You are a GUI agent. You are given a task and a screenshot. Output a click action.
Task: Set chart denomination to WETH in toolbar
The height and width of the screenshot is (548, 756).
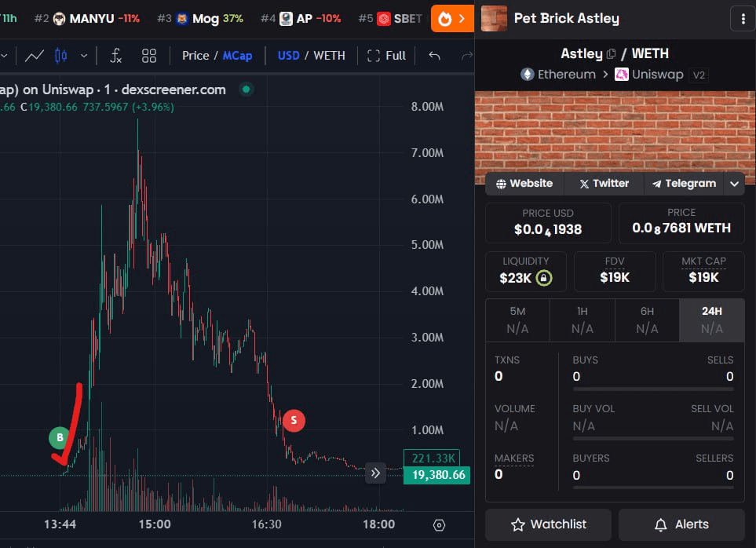[329, 56]
